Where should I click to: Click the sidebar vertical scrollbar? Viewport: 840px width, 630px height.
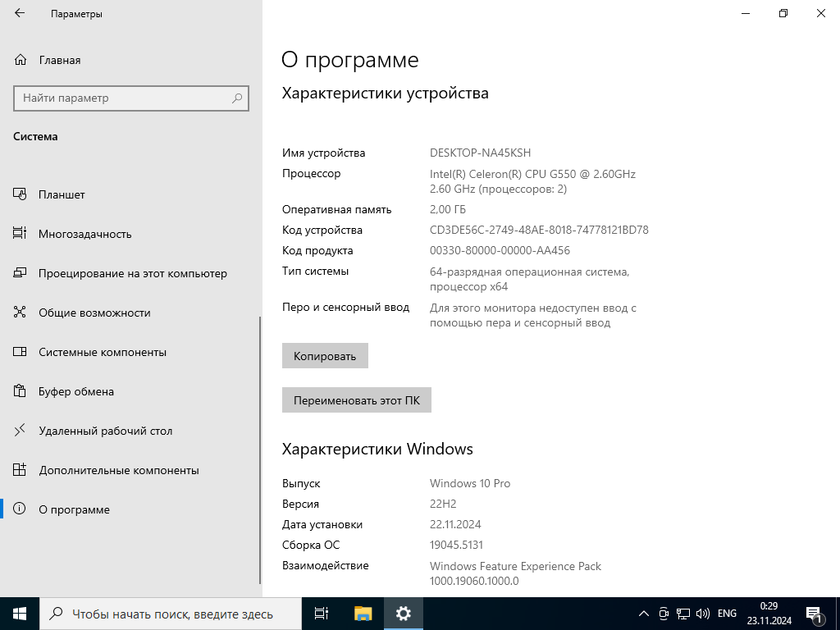point(260,450)
